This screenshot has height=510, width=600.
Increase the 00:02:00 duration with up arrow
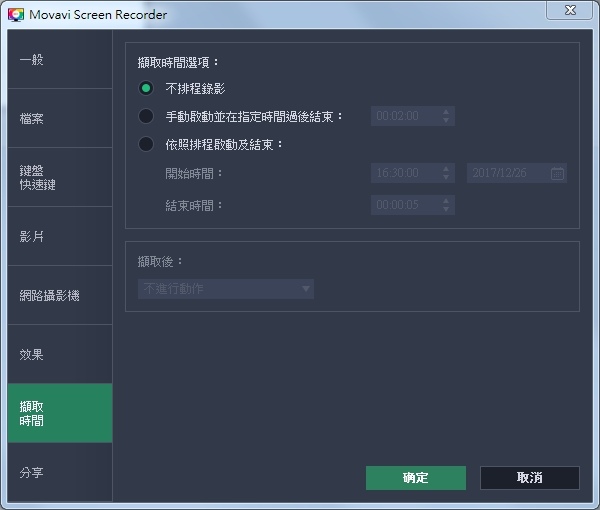446,112
